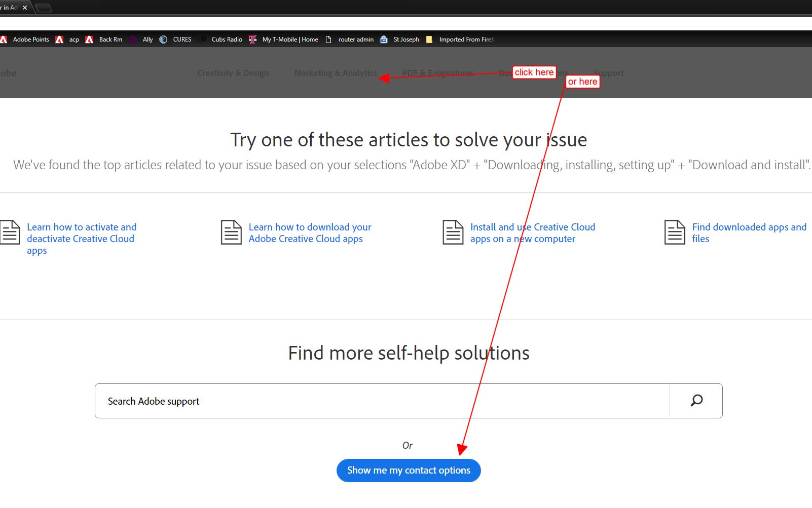The image size is (812, 508).
Task: Open the download your Creative Cloud apps article
Action: point(310,233)
